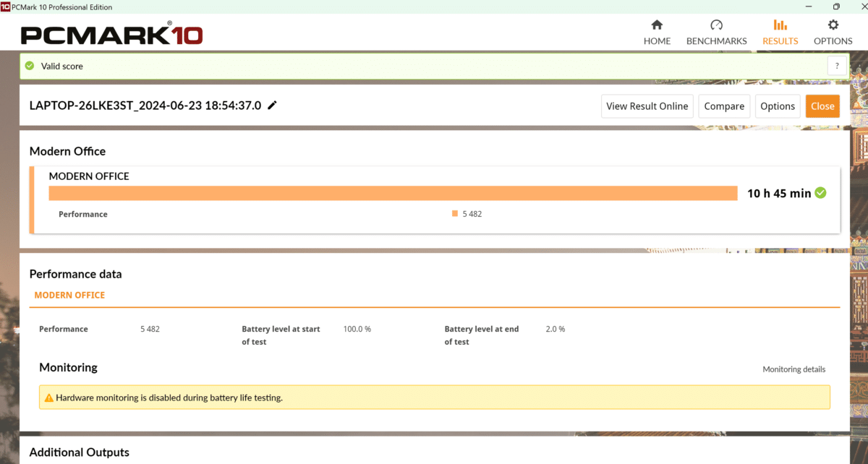This screenshot has height=464, width=868.
Task: Click the OPTIONS menu label
Action: tap(833, 41)
